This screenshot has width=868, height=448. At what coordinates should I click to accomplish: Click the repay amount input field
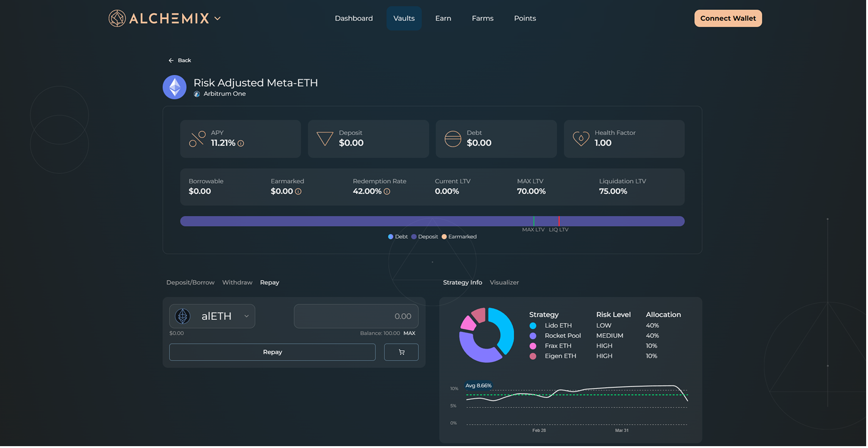tap(356, 316)
